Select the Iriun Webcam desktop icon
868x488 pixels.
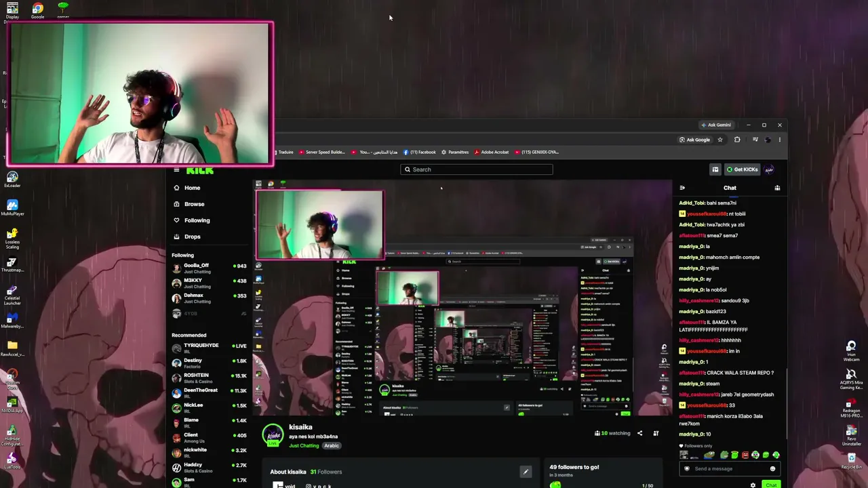[851, 350]
